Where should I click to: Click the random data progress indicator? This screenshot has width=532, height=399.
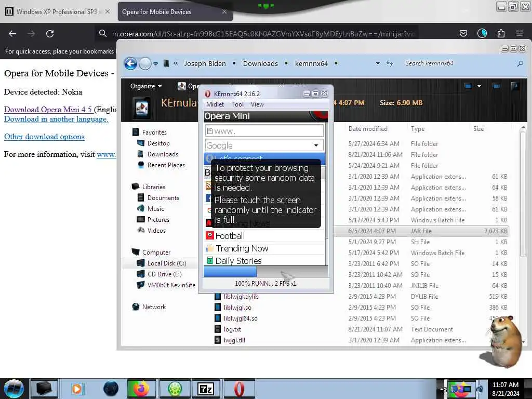point(266,272)
